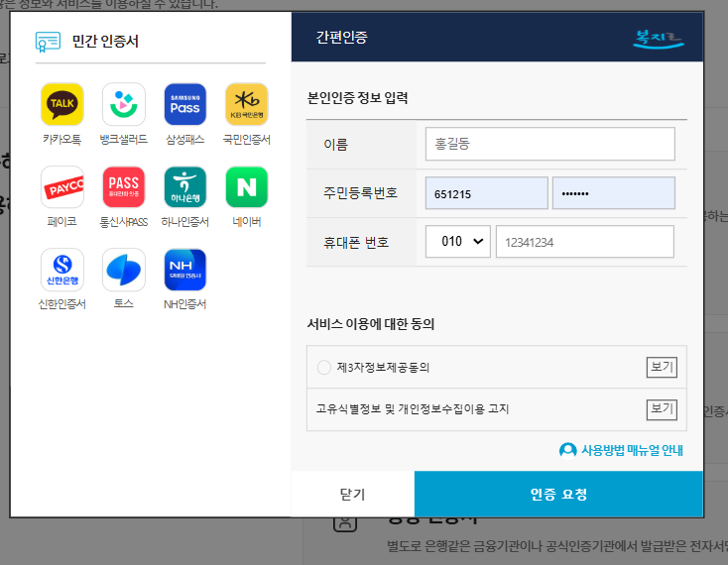Pick the KB 국민인증서 icon

pyautogui.click(x=247, y=104)
